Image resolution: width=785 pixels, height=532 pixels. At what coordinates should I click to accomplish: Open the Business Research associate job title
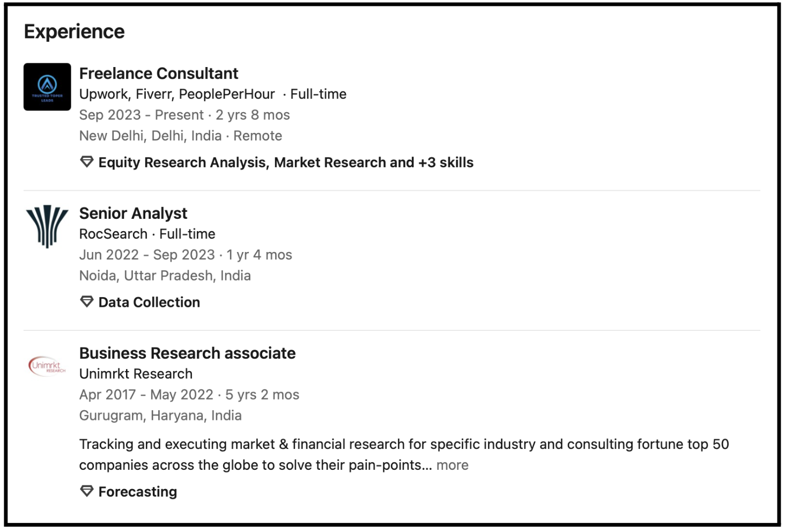[187, 353]
